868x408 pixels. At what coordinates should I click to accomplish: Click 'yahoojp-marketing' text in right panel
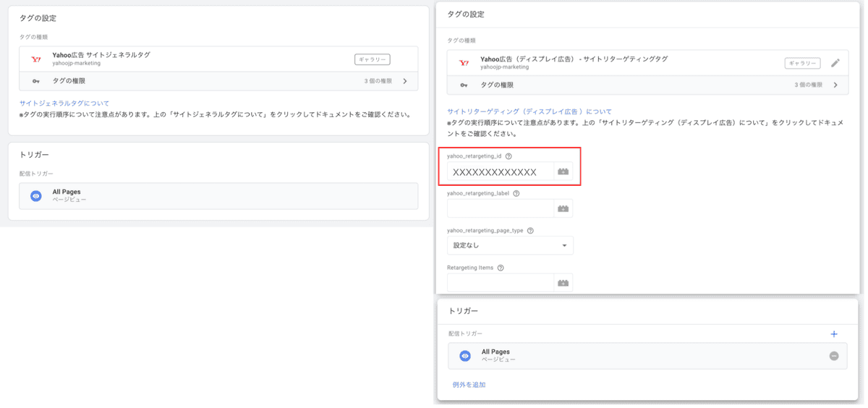point(504,67)
